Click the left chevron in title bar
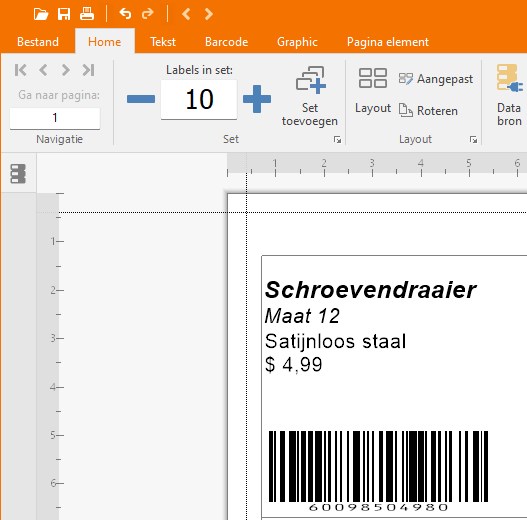The image size is (527, 520). coord(186,14)
